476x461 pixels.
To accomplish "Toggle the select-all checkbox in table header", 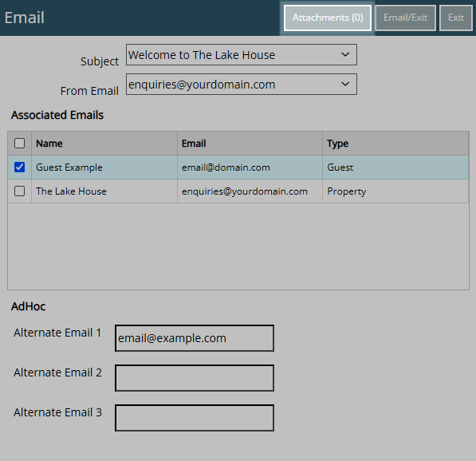I will point(19,143).
